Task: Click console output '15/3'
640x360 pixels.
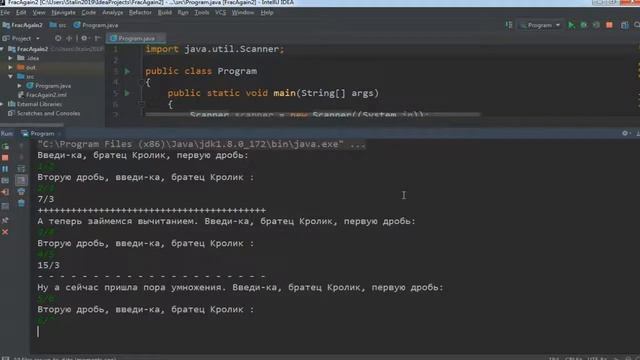Action: 48,266
